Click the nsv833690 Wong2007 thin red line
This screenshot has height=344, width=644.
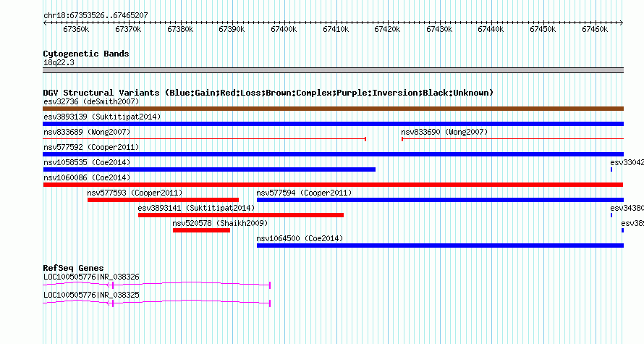[512, 139]
